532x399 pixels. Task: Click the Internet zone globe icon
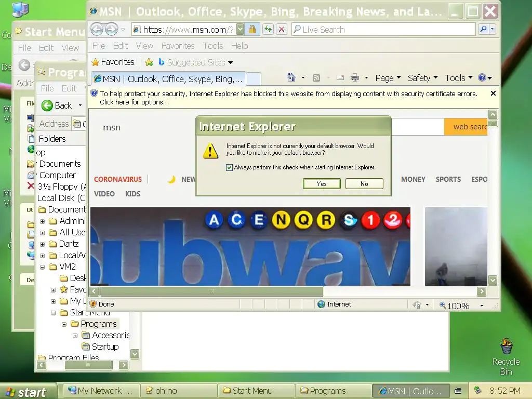(x=321, y=304)
